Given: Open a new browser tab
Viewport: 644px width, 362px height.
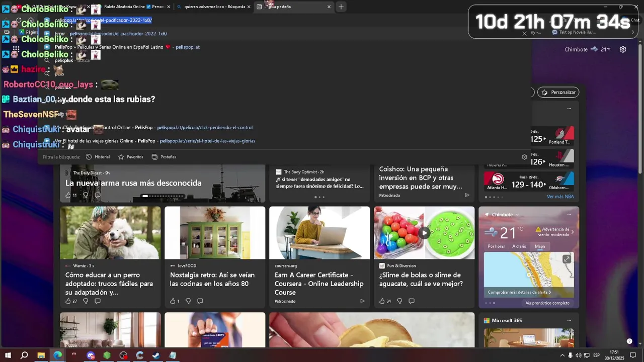Looking at the screenshot, I should (341, 7).
